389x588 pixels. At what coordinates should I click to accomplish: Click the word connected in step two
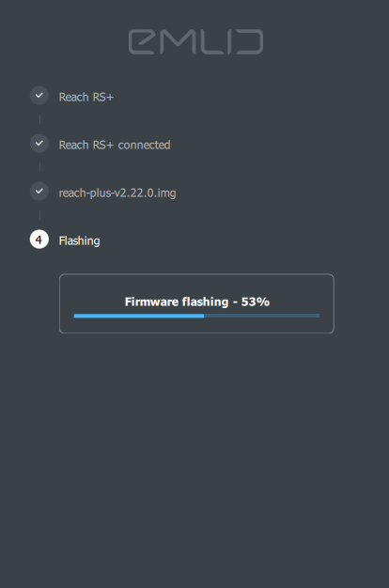click(144, 146)
